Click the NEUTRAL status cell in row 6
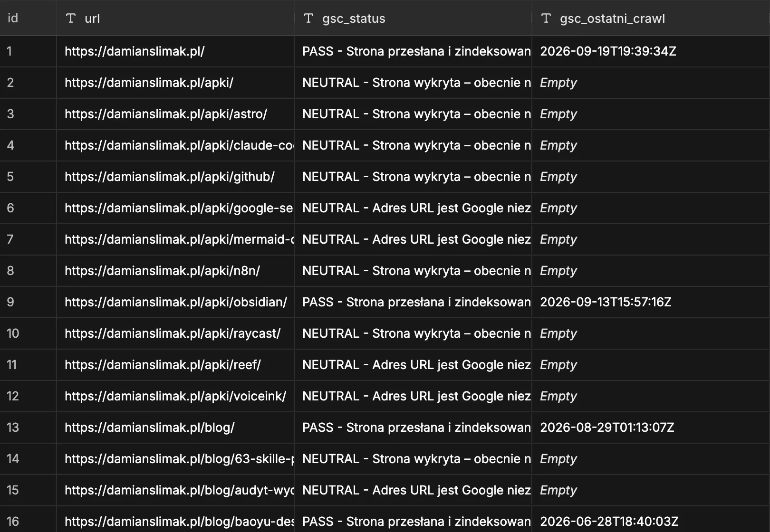 tap(413, 208)
